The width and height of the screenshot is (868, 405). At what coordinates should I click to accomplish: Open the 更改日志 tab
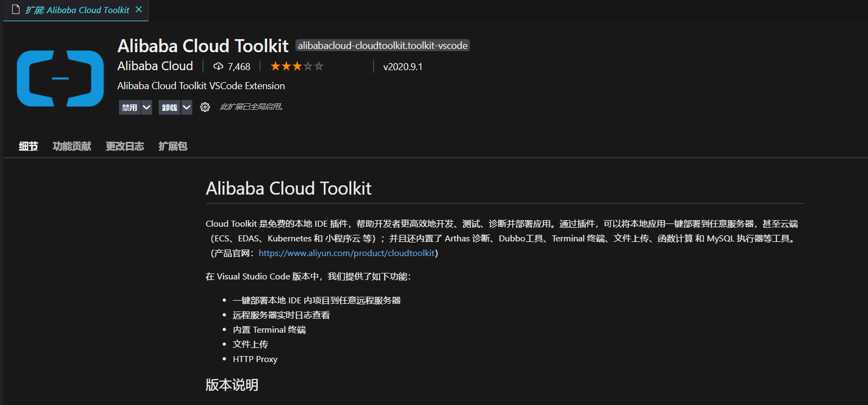125,146
